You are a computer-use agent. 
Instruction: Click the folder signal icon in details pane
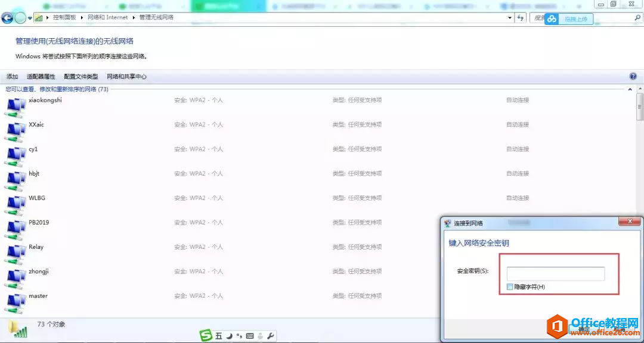click(x=18, y=328)
